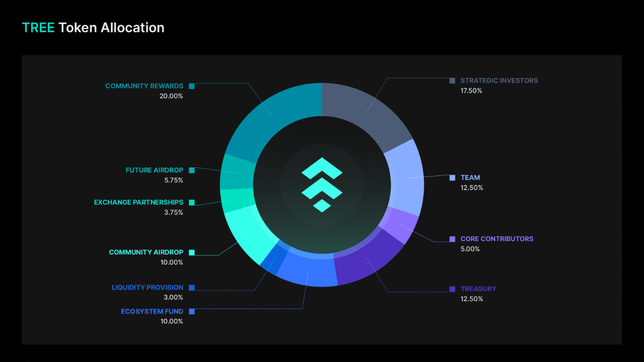644x362 pixels.
Task: Click the Core Contributors donut segment
Action: pyautogui.click(x=399, y=225)
